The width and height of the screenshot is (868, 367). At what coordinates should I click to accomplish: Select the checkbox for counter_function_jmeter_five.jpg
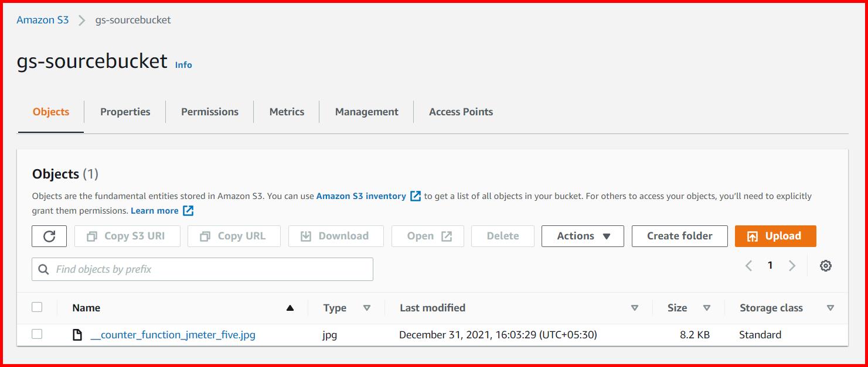38,334
